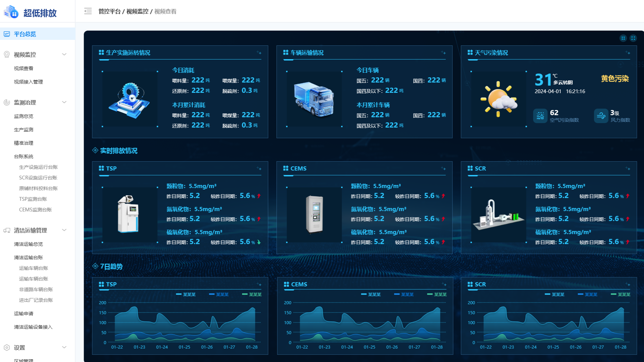This screenshot has width=644, height=362.
Task: Toggle the green legend series in SCR trend chart
Action: (621, 294)
